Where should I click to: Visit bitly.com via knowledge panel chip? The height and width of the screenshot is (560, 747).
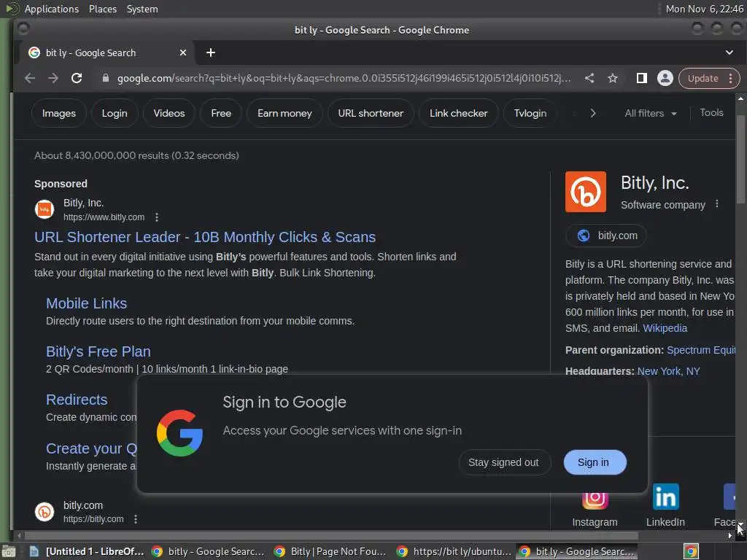(606, 236)
